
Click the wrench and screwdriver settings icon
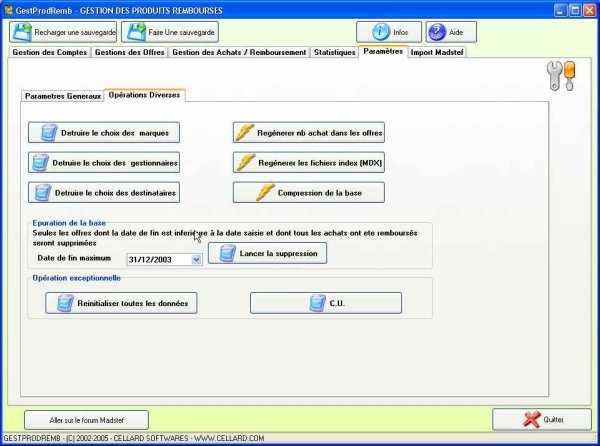coord(563,77)
